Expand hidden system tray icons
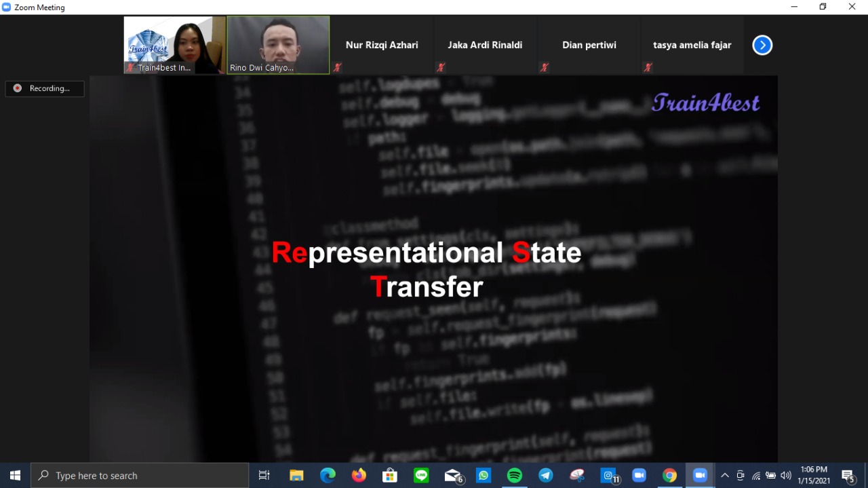868x488 pixels. point(724,476)
